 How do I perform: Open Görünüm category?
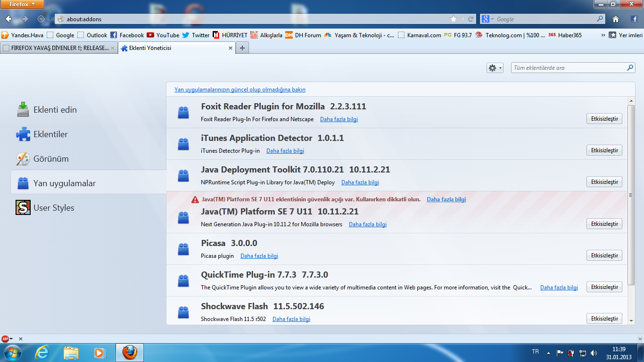point(88,159)
